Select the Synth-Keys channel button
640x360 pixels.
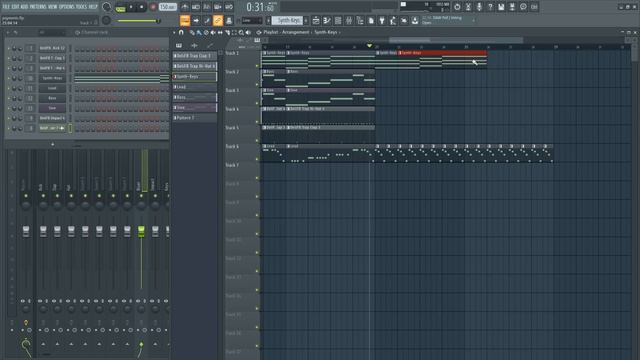click(52, 78)
